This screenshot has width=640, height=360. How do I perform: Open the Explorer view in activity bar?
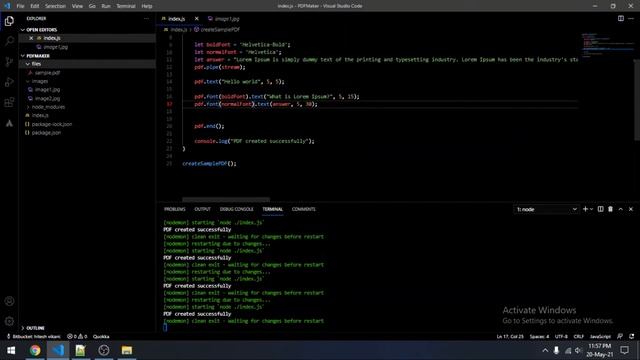(x=9, y=21)
